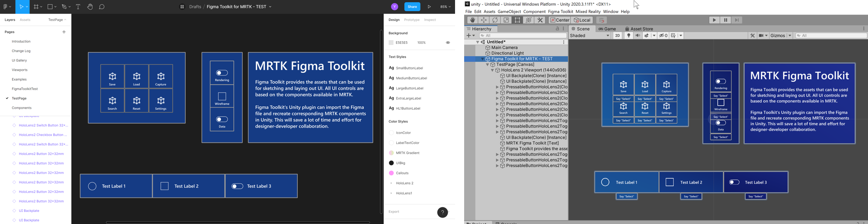Image resolution: width=868 pixels, height=224 pixels.
Task: Select Unity combined Transform tool
Action: point(529,20)
